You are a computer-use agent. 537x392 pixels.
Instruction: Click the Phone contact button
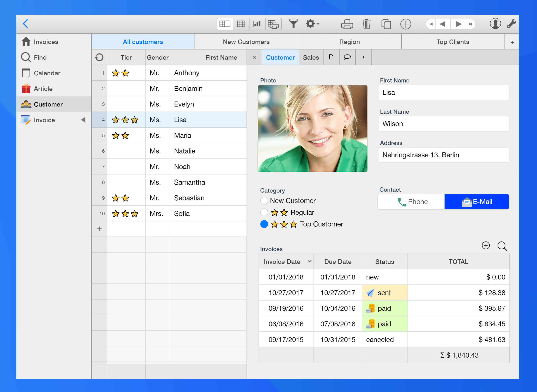pyautogui.click(x=412, y=202)
